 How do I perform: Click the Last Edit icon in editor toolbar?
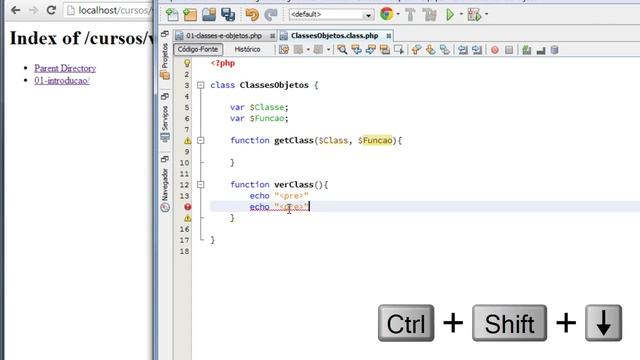tap(284, 50)
